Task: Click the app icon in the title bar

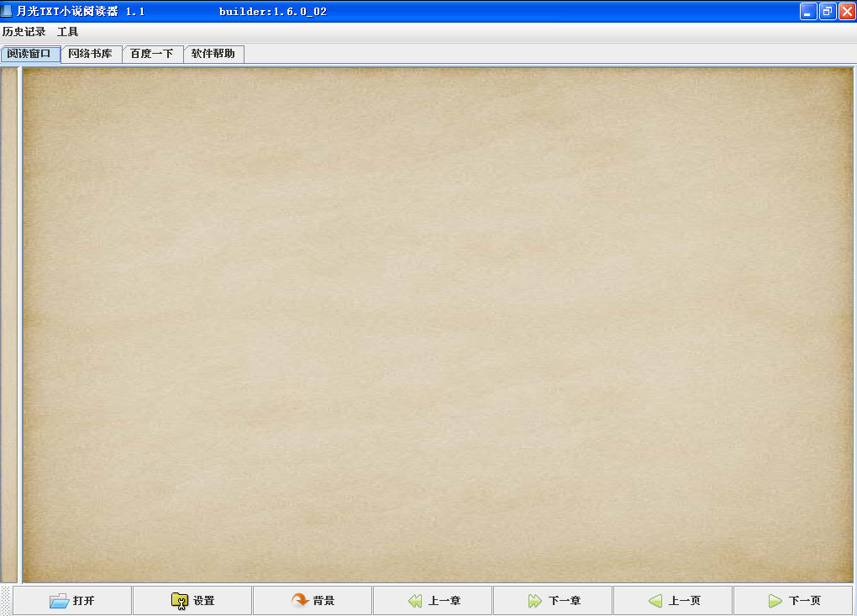Action: (8, 11)
